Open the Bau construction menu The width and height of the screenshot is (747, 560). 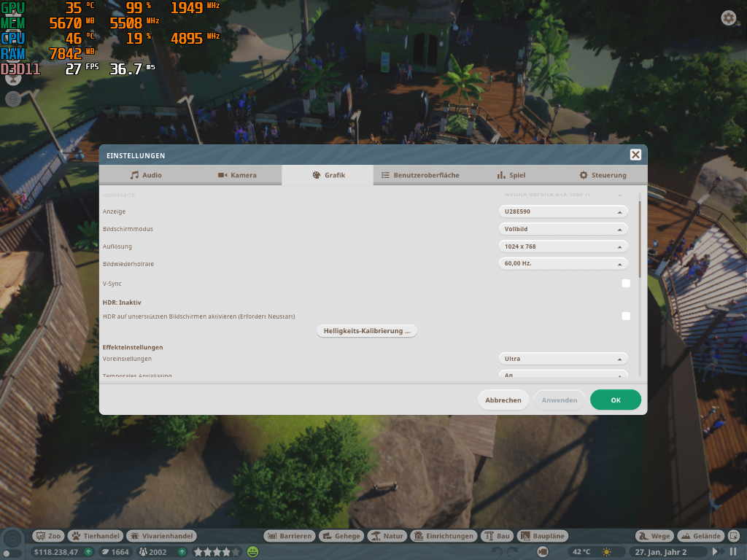498,536
